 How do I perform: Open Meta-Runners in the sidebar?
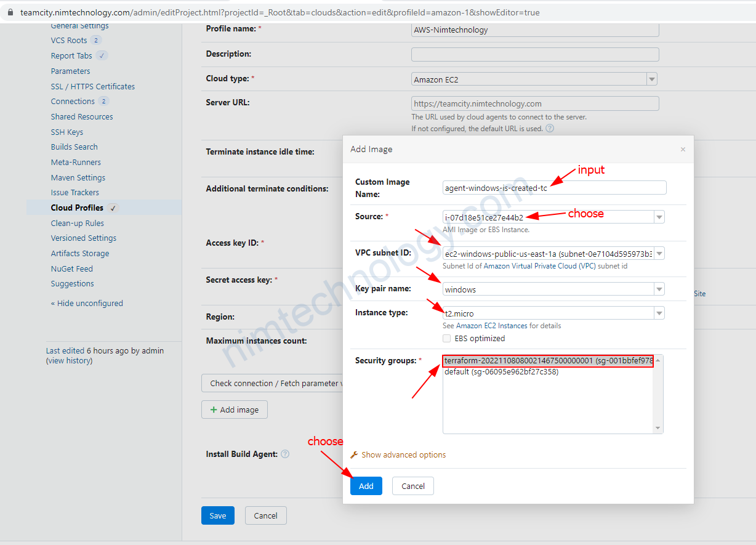tap(76, 163)
